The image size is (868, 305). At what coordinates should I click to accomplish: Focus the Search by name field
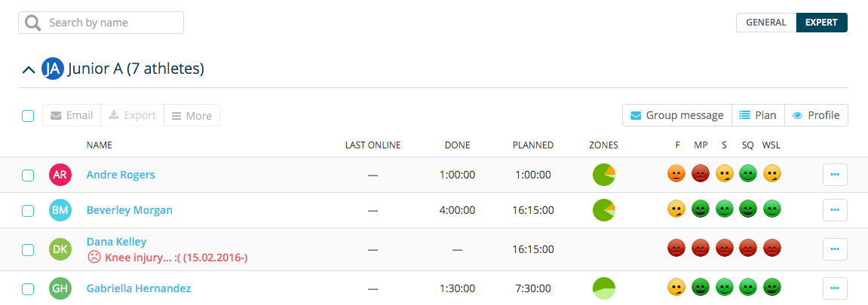tap(101, 23)
